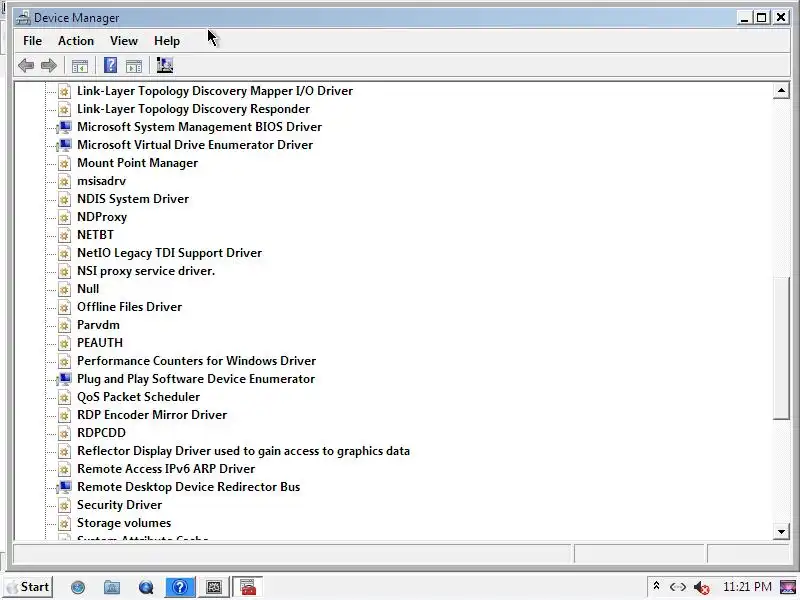Select Reflector Display Driver entry

pos(243,451)
